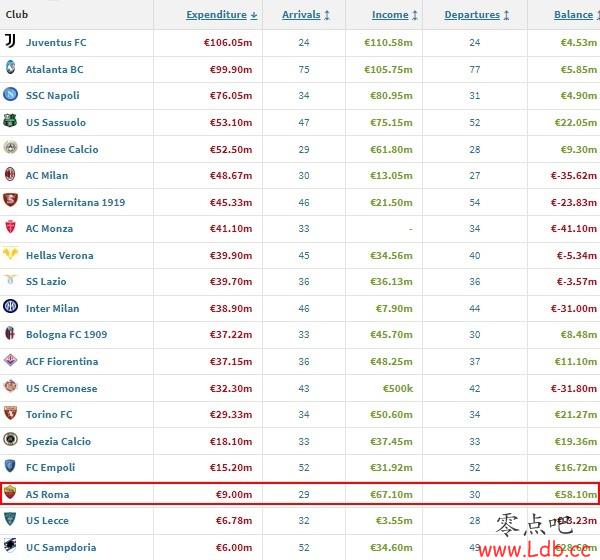Screen dimensions: 600x560
Task: Open the US Sassuolo club link
Action: pyautogui.click(x=56, y=122)
